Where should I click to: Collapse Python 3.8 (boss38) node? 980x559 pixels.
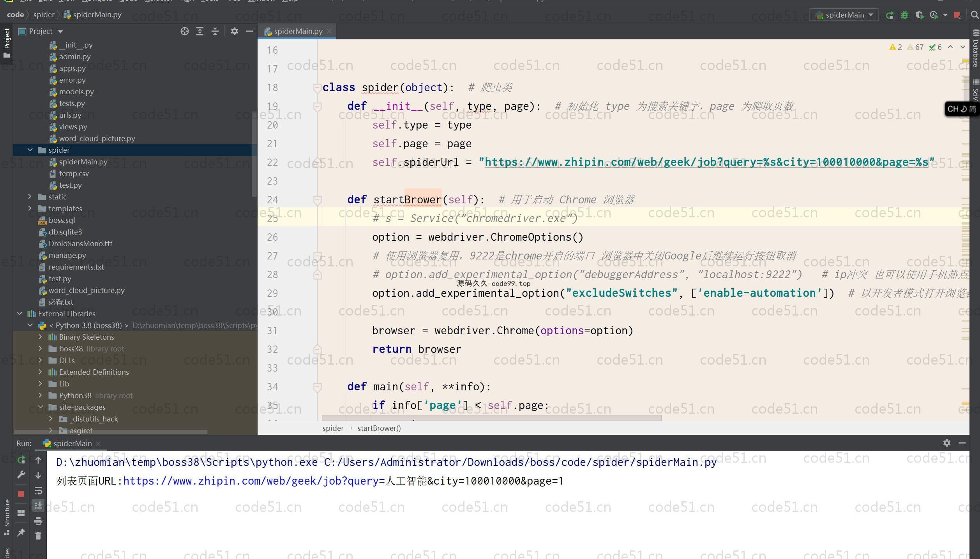tap(30, 325)
